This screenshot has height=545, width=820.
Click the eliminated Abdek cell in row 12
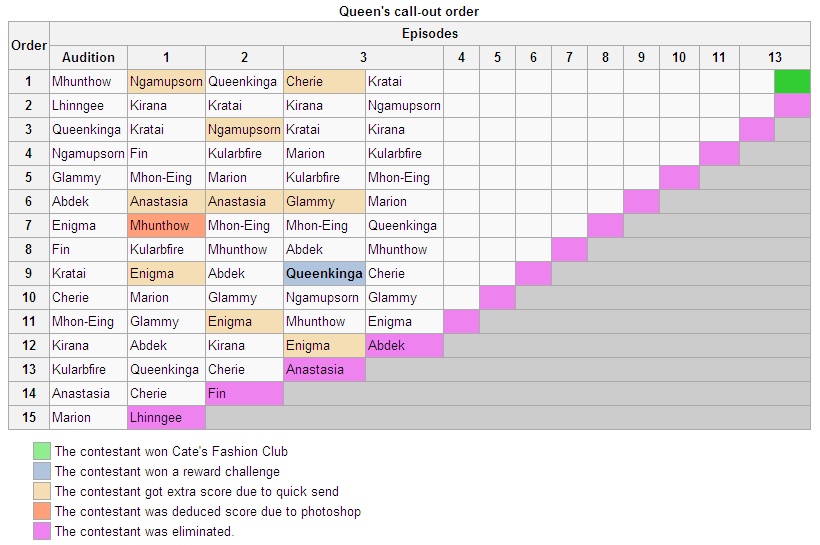click(404, 345)
